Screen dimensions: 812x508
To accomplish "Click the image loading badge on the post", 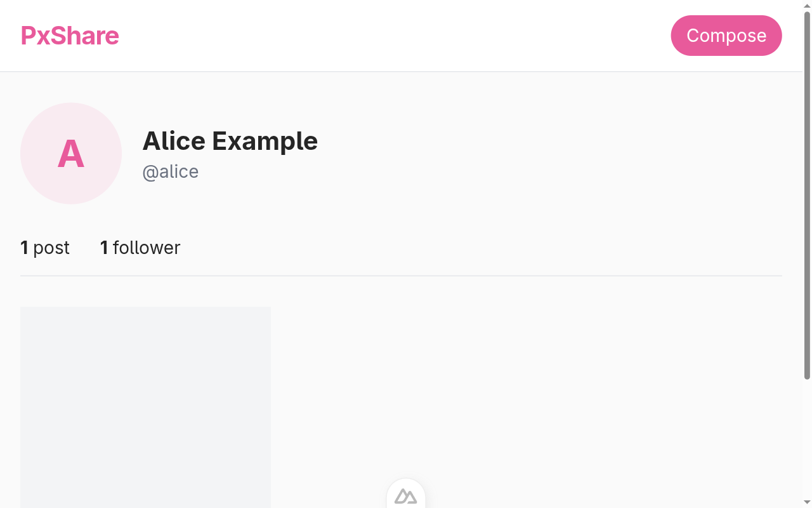I will click(x=405, y=497).
